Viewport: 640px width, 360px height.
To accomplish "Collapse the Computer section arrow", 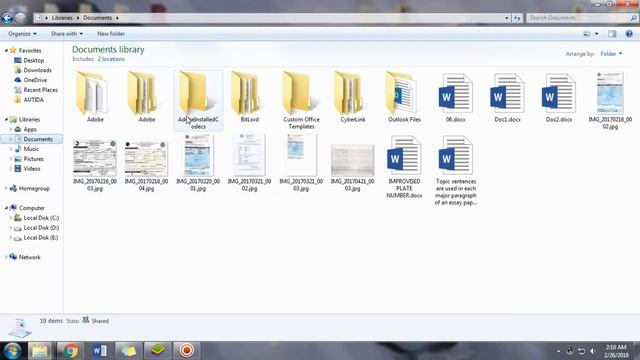I will point(6,208).
